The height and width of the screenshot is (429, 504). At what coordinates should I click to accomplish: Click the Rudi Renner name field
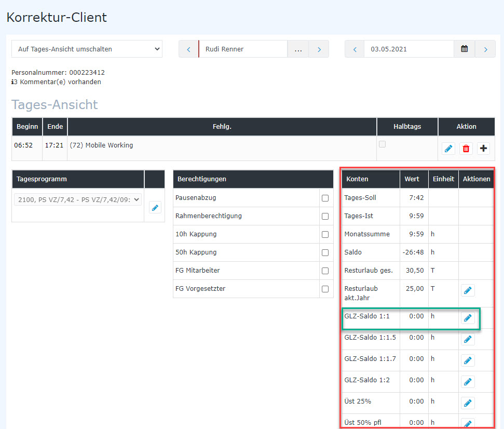pos(243,49)
